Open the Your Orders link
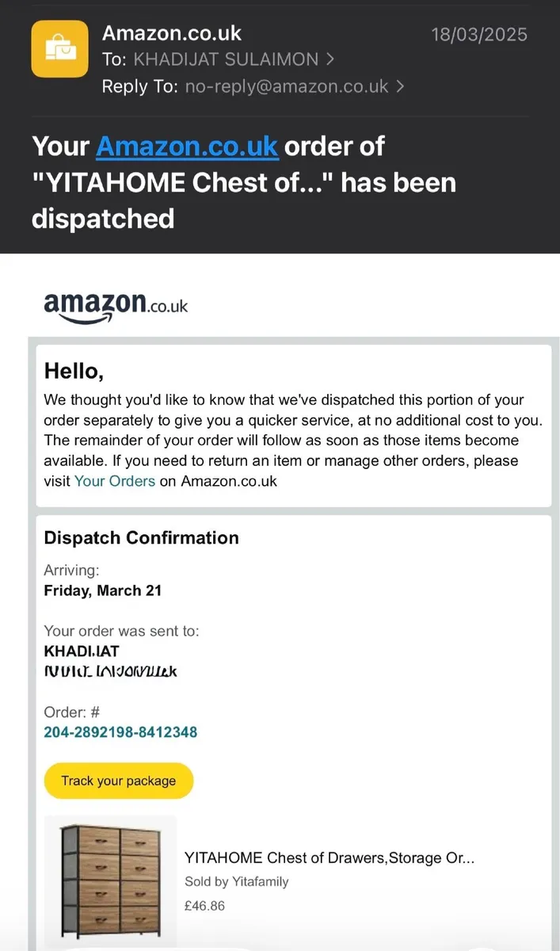 (115, 481)
